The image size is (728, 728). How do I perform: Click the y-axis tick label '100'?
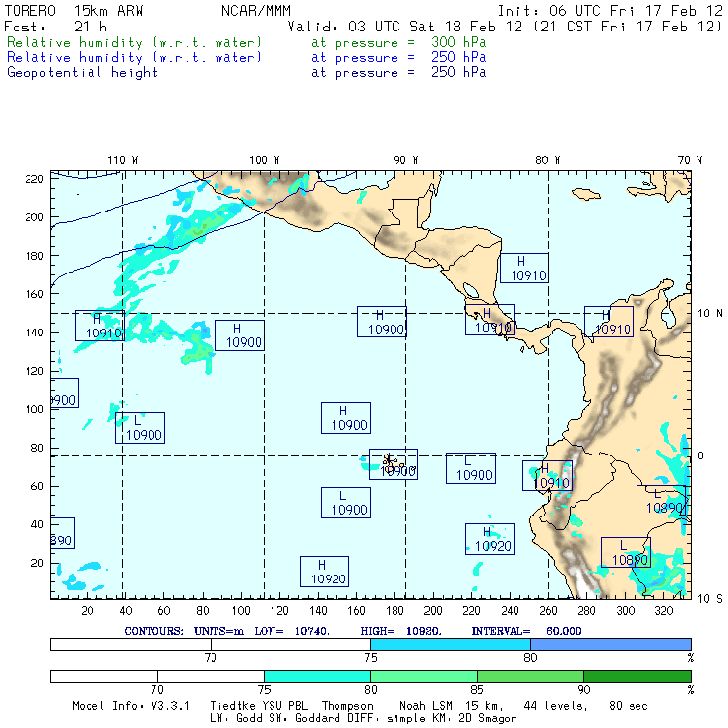[x=34, y=409]
